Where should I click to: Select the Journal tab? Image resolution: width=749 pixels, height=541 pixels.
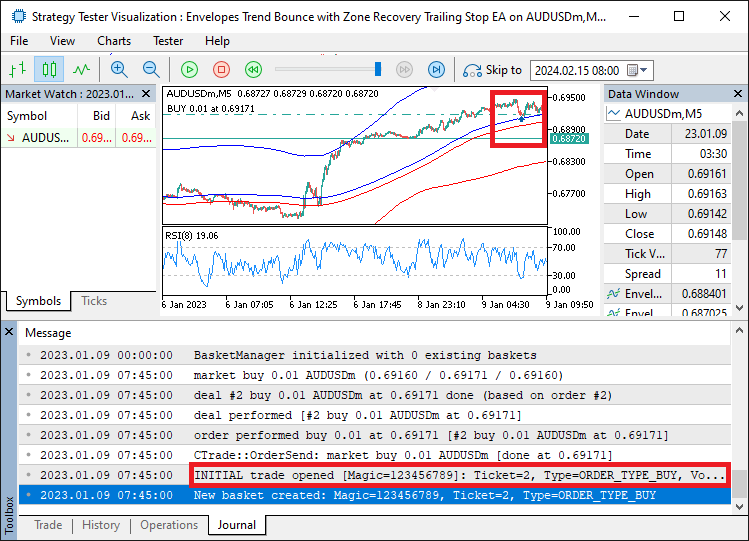[237, 525]
